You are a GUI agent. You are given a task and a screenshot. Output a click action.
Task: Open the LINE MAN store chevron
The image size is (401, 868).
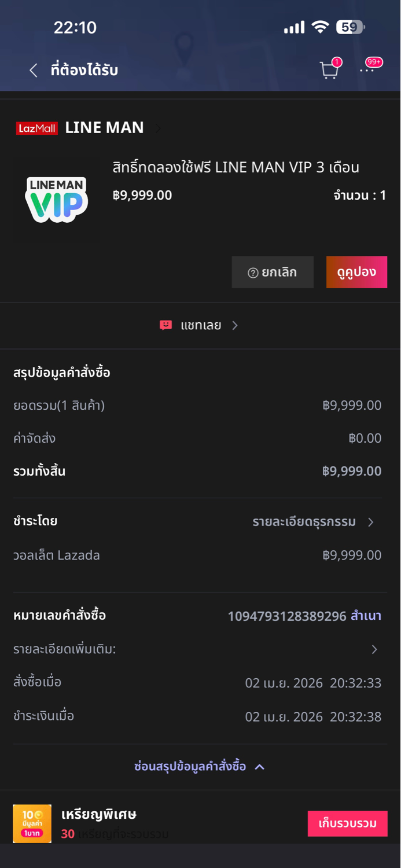click(x=158, y=128)
